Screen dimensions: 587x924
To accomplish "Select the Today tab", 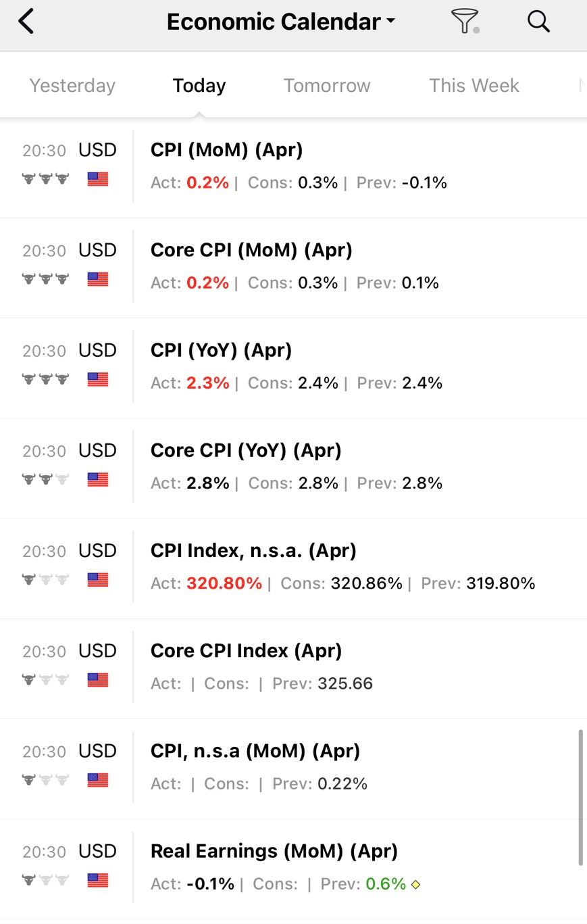I will (199, 86).
